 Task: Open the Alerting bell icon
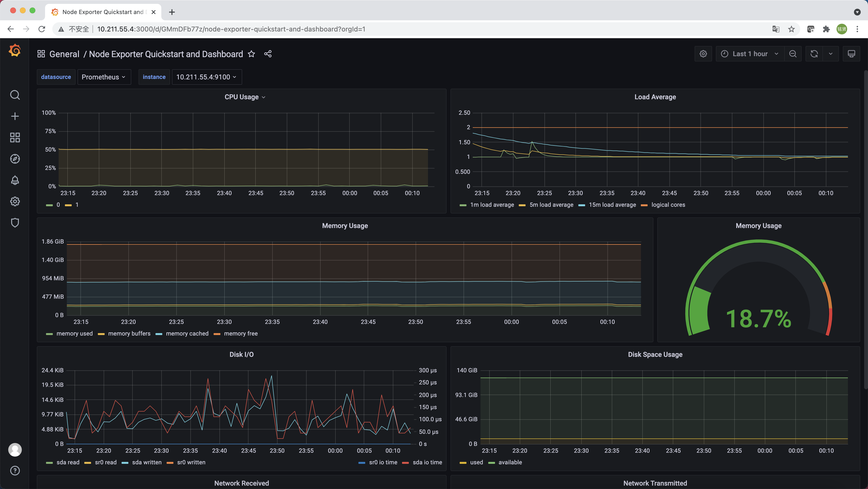point(15,180)
